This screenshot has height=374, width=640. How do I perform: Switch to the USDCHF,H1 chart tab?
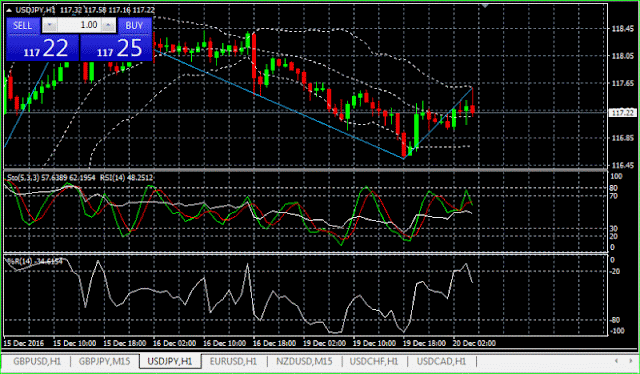click(374, 361)
